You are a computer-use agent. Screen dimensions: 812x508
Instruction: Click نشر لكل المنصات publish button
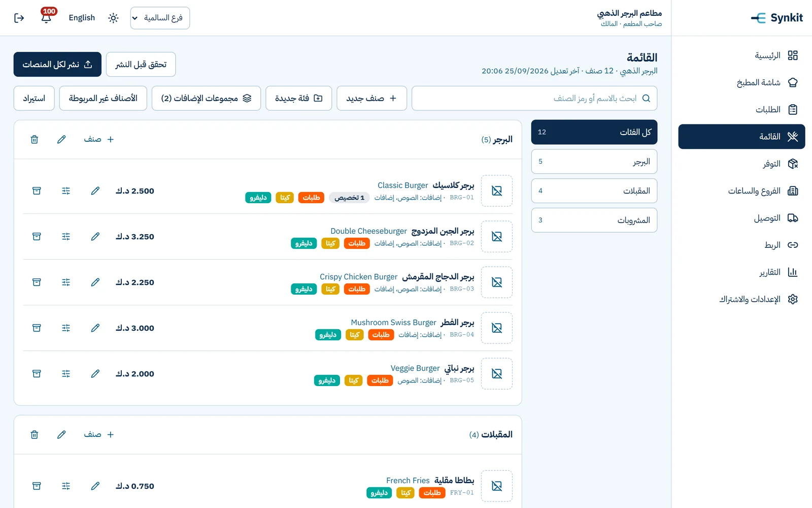[57, 65]
